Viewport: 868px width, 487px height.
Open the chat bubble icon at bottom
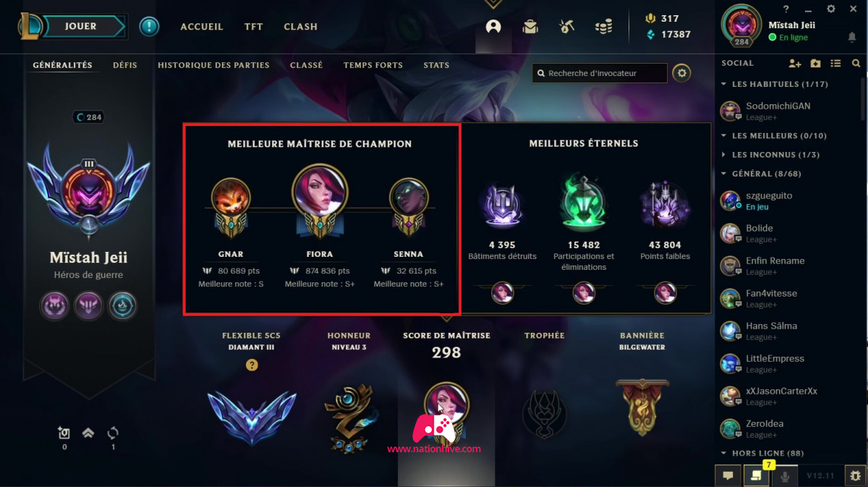click(728, 475)
